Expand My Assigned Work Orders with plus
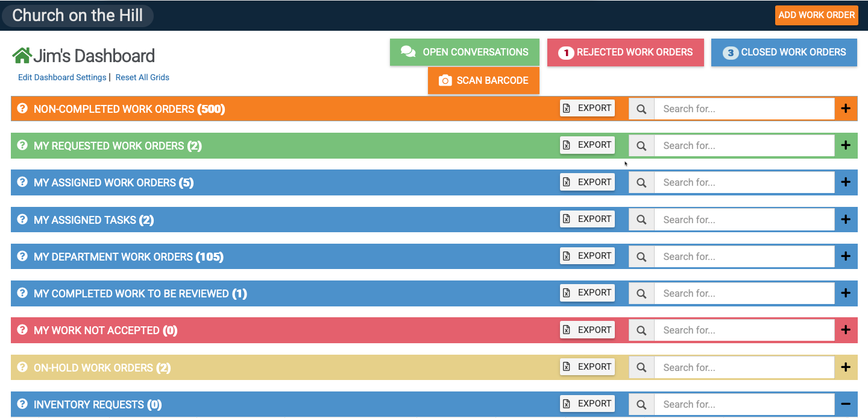This screenshot has height=418, width=868. (x=846, y=182)
